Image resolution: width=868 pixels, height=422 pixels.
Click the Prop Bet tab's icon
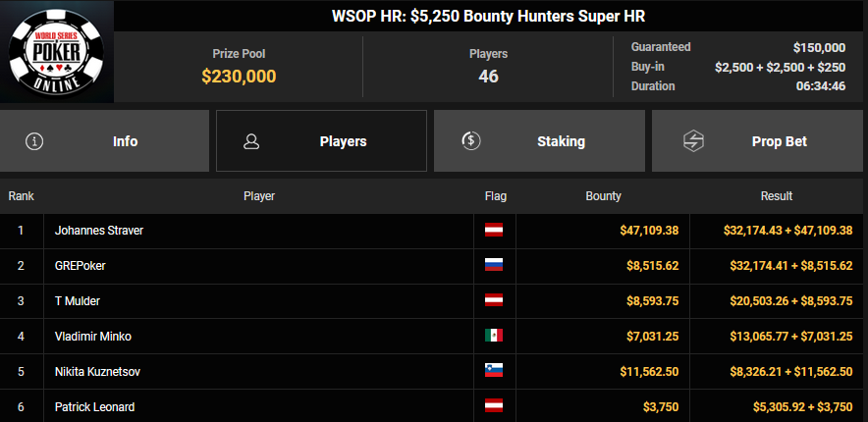[694, 141]
